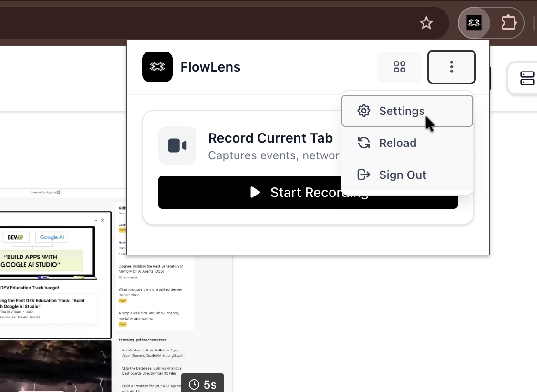Click the FlowLens logo in popup header
The width and height of the screenshot is (537, 392).
click(x=157, y=67)
